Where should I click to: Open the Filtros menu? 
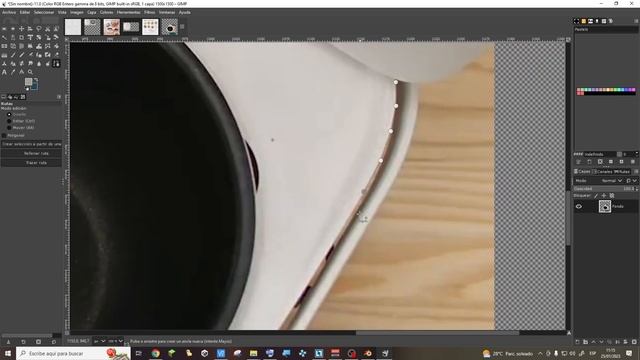click(149, 12)
